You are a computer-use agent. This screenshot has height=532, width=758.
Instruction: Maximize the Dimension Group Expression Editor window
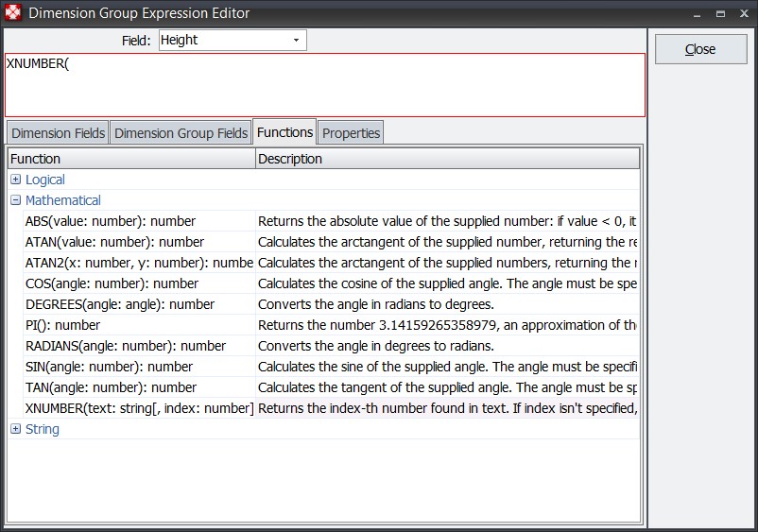tap(720, 13)
